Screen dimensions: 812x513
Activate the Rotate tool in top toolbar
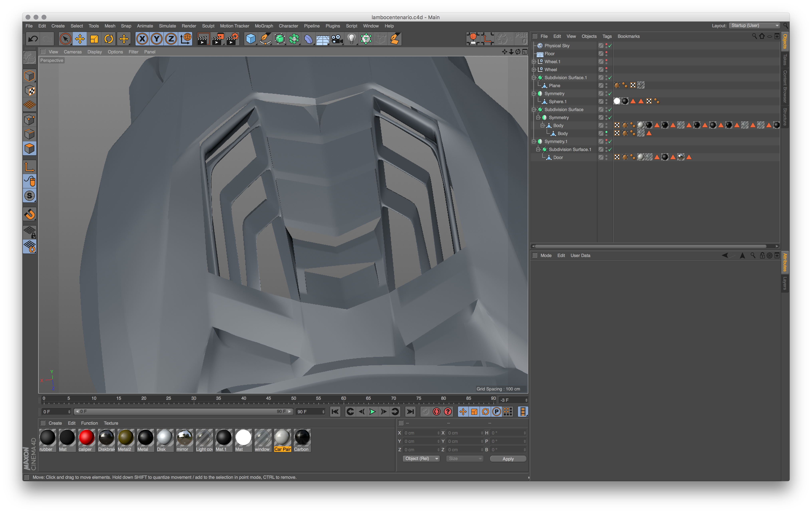pos(109,39)
